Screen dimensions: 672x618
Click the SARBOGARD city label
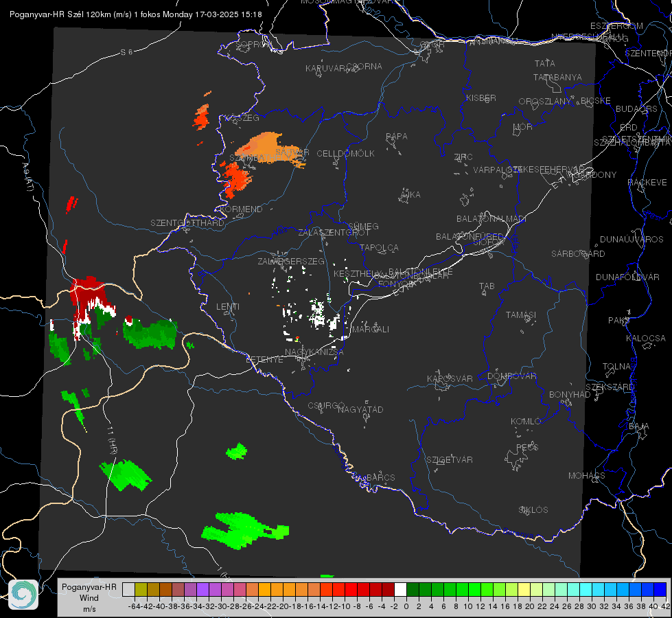tap(578, 254)
